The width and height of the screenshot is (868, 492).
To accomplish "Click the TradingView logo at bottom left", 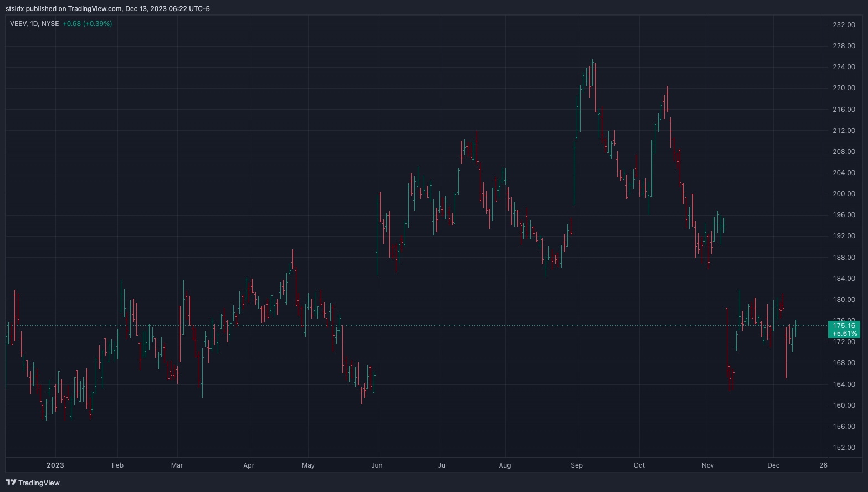I will point(33,483).
